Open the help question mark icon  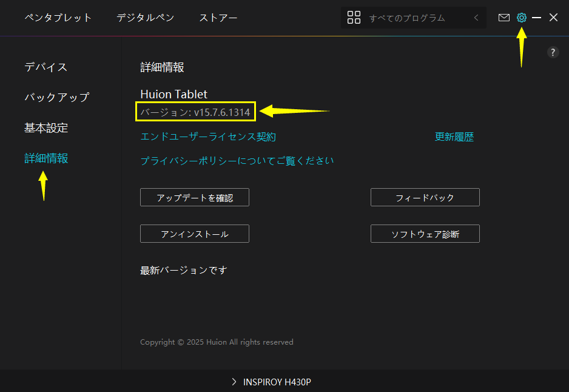[x=553, y=53]
